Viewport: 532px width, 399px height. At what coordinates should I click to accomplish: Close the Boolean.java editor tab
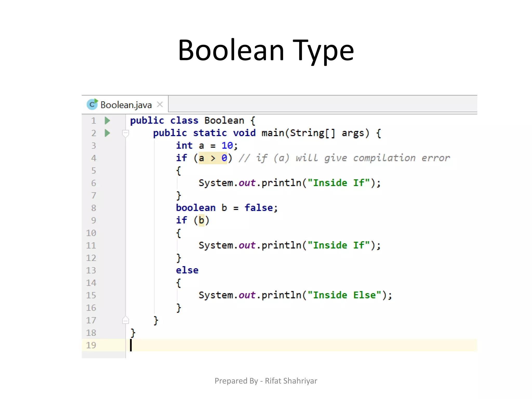(x=160, y=104)
